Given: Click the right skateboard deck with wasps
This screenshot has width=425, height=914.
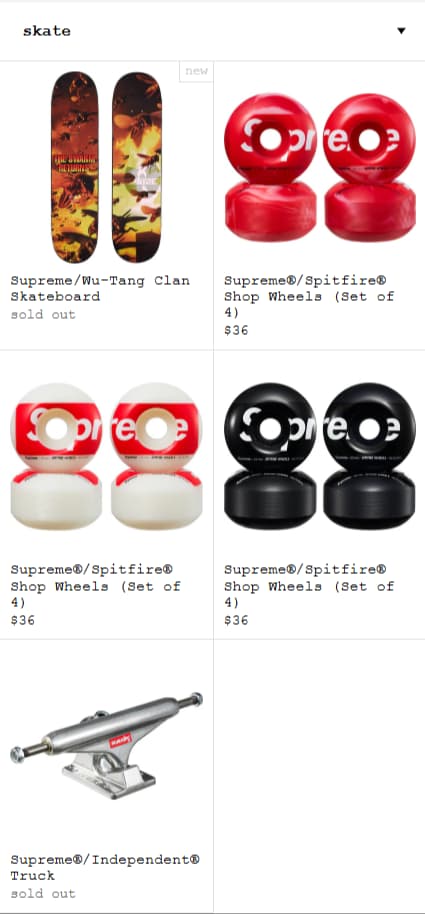Looking at the screenshot, I should tap(136, 167).
